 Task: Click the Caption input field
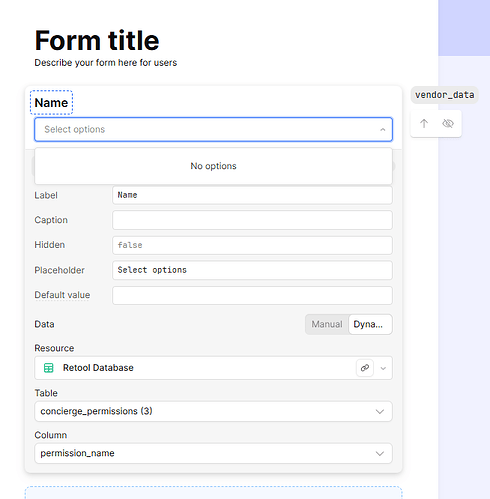[x=252, y=220]
